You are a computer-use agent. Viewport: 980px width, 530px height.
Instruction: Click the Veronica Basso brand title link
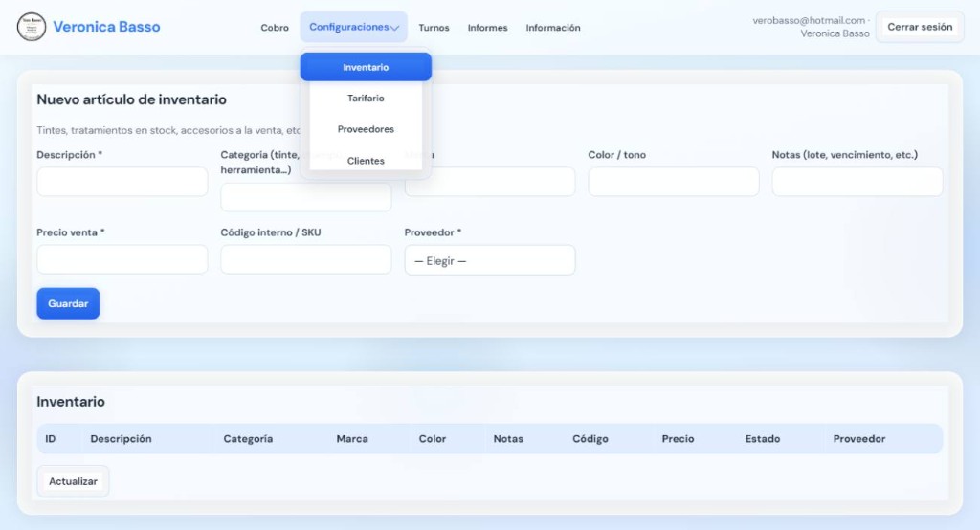point(106,27)
